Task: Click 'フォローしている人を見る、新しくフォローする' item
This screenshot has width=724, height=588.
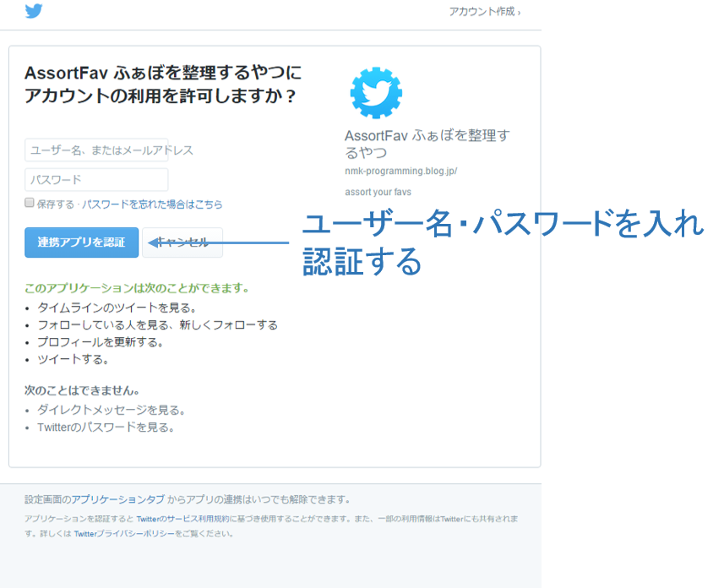Action: pyautogui.click(x=157, y=325)
